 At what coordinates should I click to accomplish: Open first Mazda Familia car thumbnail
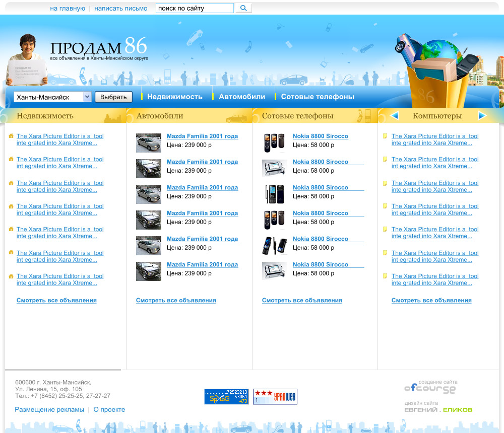(x=149, y=143)
